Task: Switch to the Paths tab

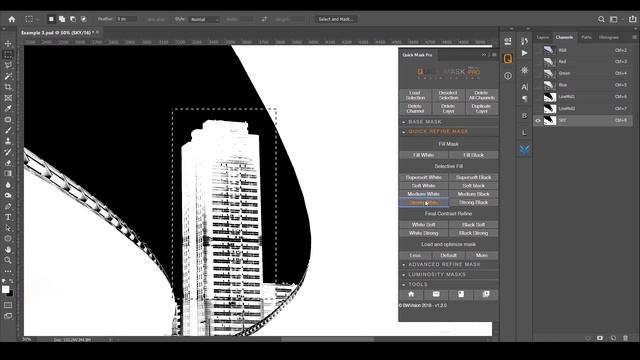Action: [587, 37]
